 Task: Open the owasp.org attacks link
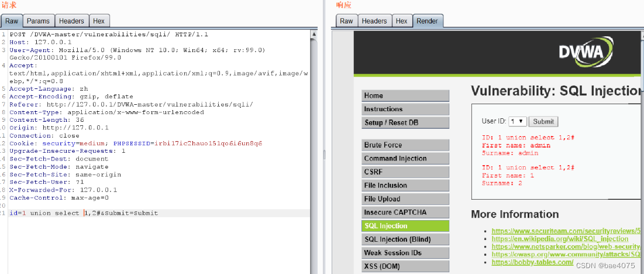tap(566, 254)
